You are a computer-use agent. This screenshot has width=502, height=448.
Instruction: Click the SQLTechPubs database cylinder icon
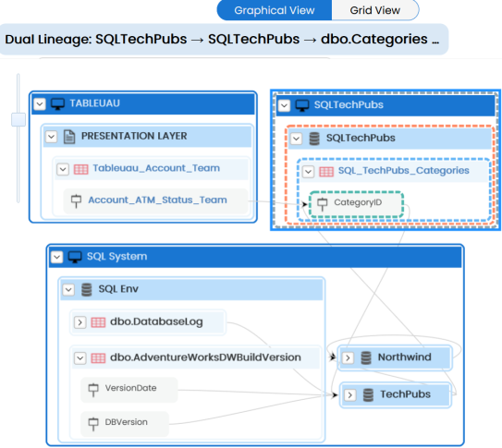click(314, 139)
